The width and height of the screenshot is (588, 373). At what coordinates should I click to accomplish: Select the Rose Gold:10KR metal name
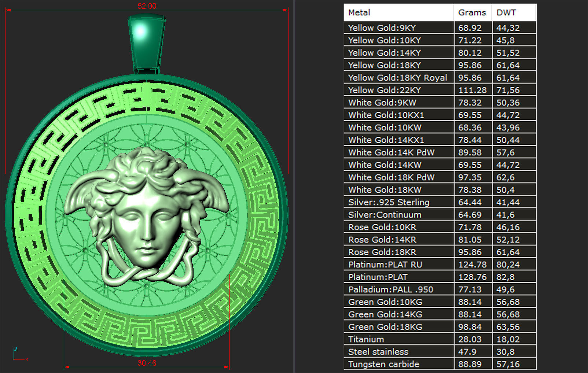click(382, 227)
